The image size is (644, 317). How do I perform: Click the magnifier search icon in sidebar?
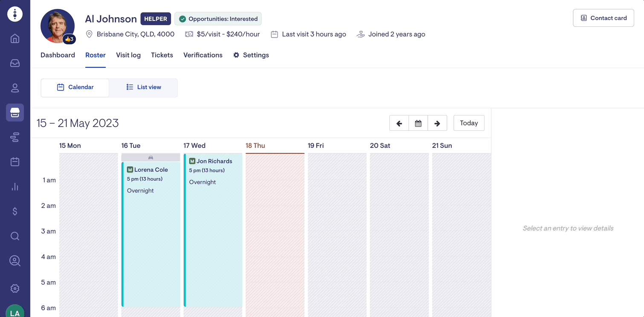tap(15, 236)
